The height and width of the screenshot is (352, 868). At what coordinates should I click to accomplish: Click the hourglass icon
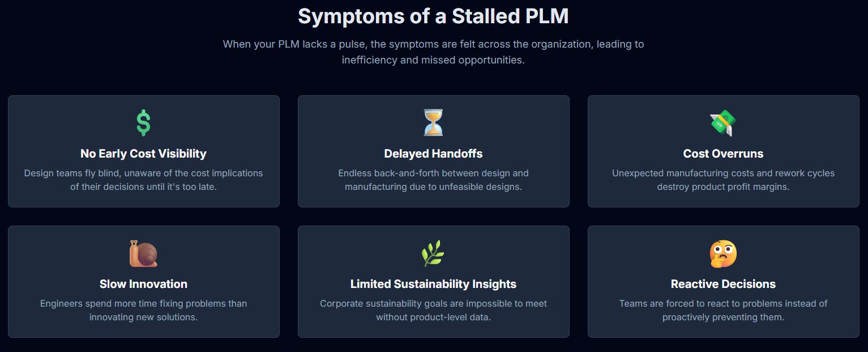[x=433, y=122]
